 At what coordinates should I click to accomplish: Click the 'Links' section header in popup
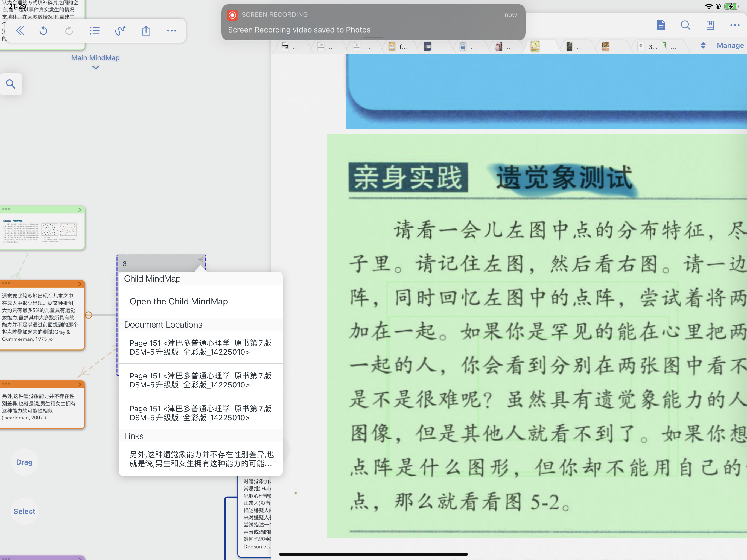click(201, 436)
